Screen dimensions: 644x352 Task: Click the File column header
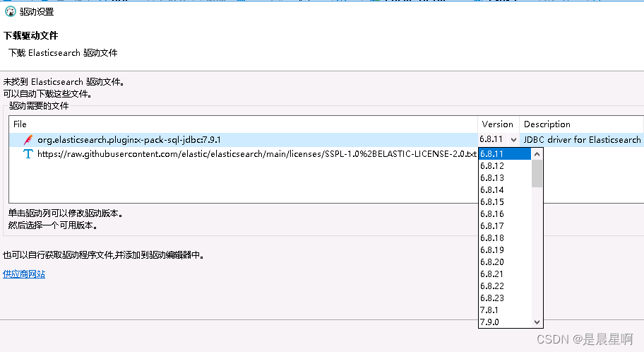(x=243, y=124)
